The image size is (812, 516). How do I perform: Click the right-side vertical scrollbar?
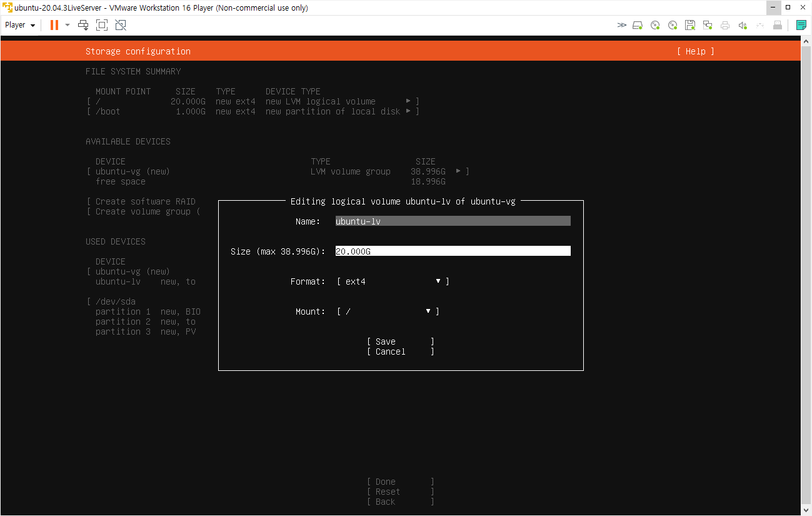(806, 275)
